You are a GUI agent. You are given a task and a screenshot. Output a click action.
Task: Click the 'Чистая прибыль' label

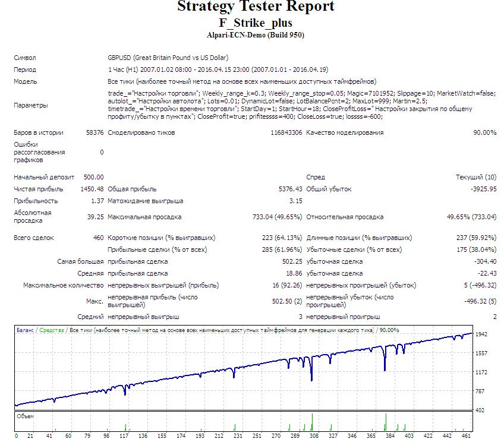(38, 190)
